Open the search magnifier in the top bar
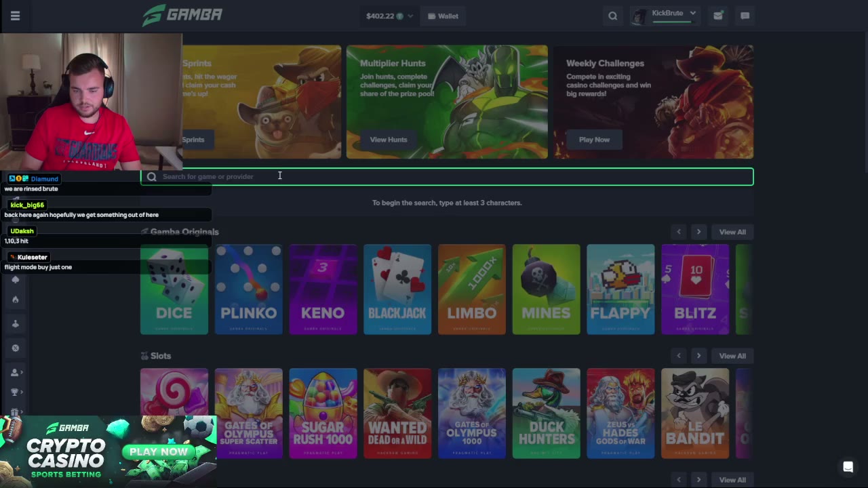The width and height of the screenshot is (868, 488). pos(612,16)
